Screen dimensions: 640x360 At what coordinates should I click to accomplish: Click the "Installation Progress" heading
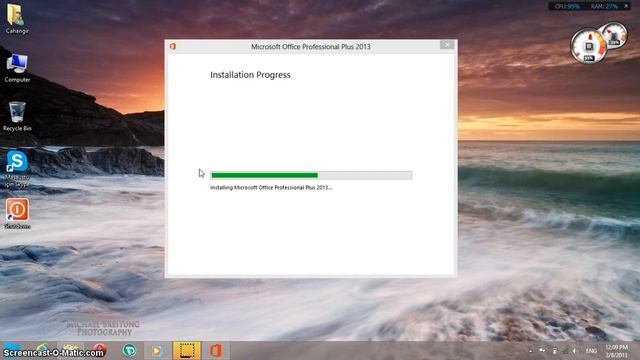[250, 75]
